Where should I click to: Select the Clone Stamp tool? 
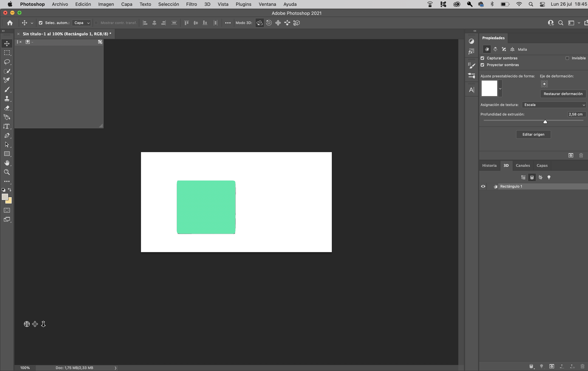pyautogui.click(x=7, y=99)
